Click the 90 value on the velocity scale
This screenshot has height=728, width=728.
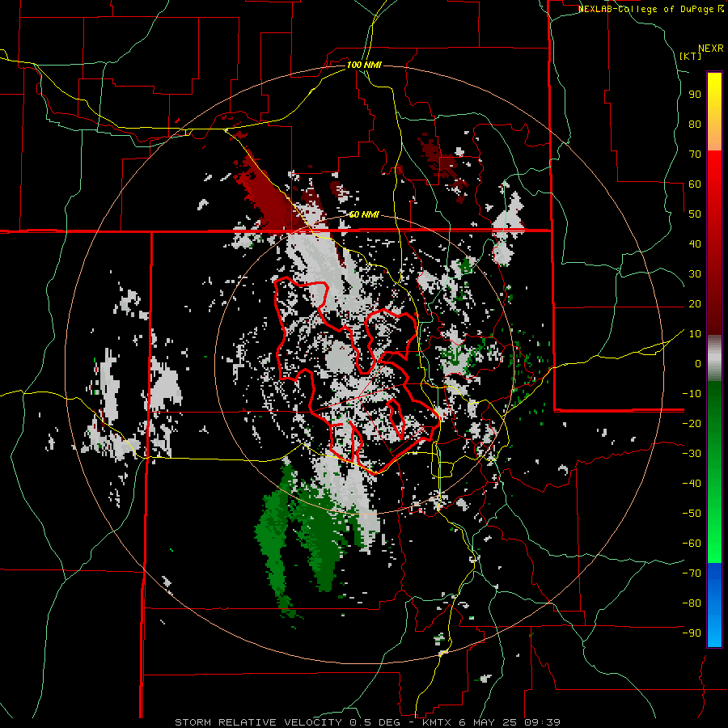[695, 95]
